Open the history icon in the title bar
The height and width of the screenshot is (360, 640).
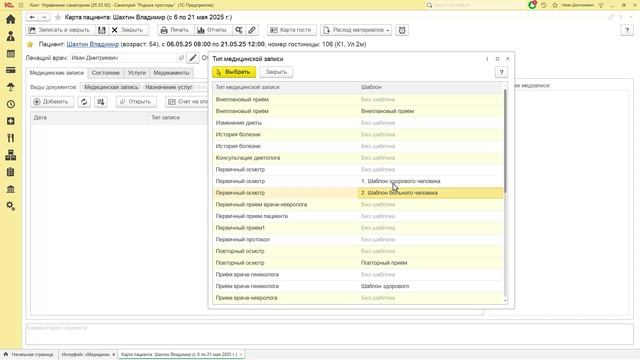tap(544, 5)
